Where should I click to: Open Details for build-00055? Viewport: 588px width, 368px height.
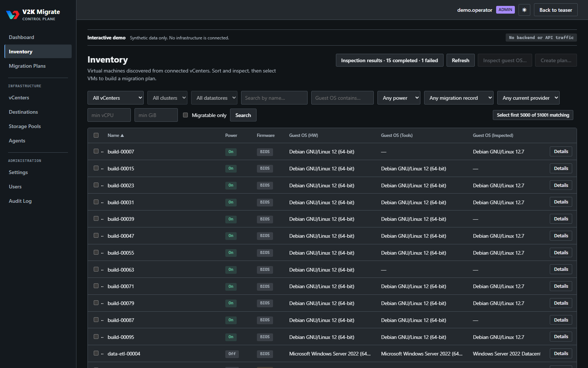pyautogui.click(x=561, y=253)
